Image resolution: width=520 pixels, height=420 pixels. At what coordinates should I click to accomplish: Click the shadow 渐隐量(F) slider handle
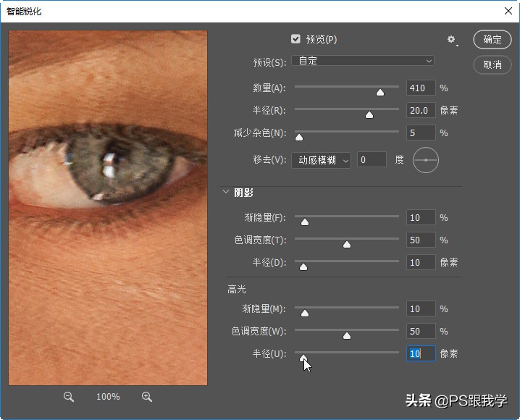(x=305, y=222)
